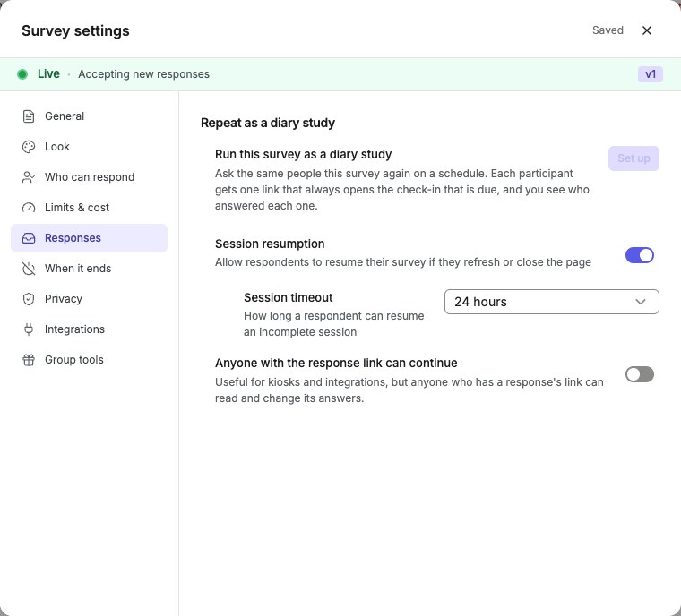
Task: Close the Survey settings dialog
Action: pyautogui.click(x=647, y=30)
